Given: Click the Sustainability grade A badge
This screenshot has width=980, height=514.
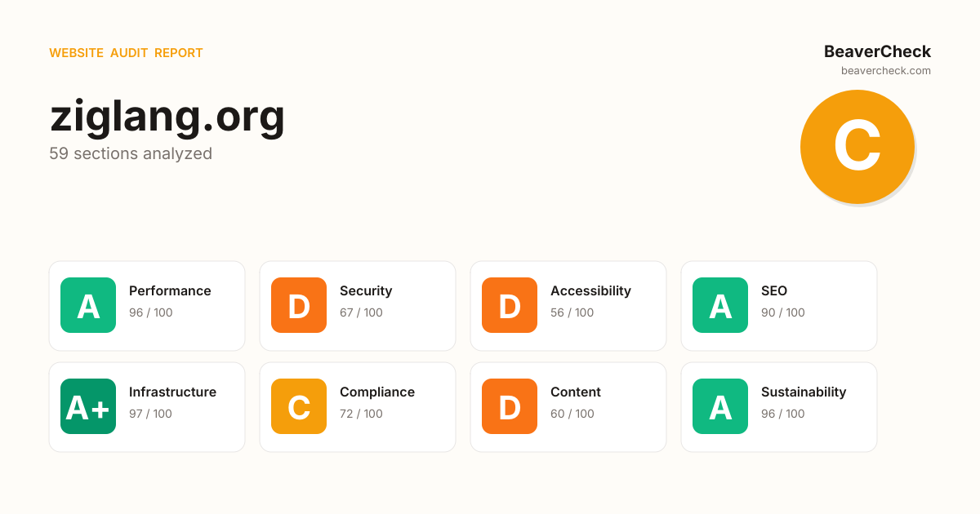Looking at the screenshot, I should 720,406.
